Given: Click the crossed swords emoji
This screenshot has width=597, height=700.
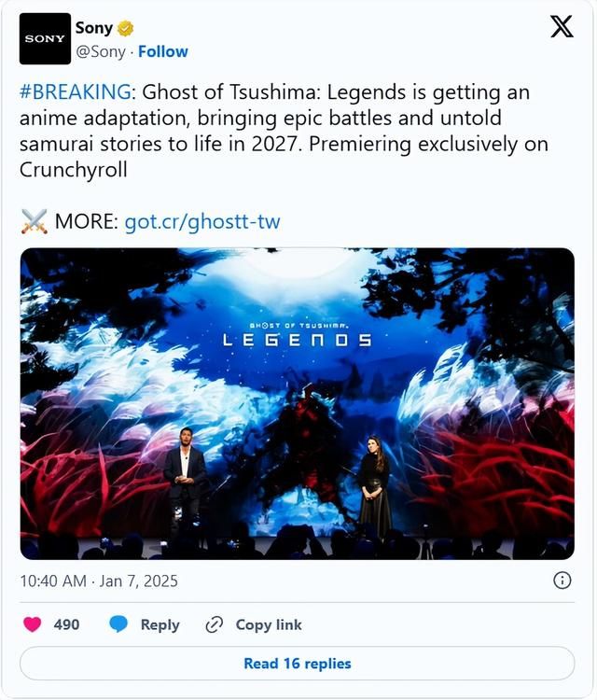Looking at the screenshot, I should point(35,221).
